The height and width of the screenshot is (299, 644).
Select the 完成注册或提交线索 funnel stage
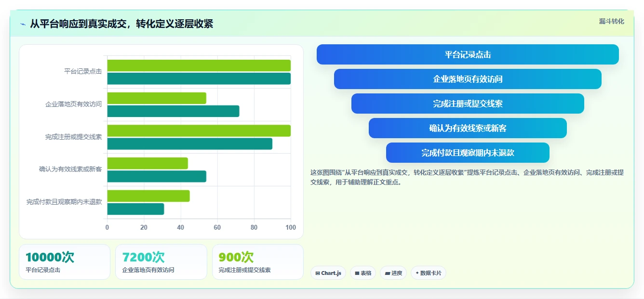coord(468,104)
